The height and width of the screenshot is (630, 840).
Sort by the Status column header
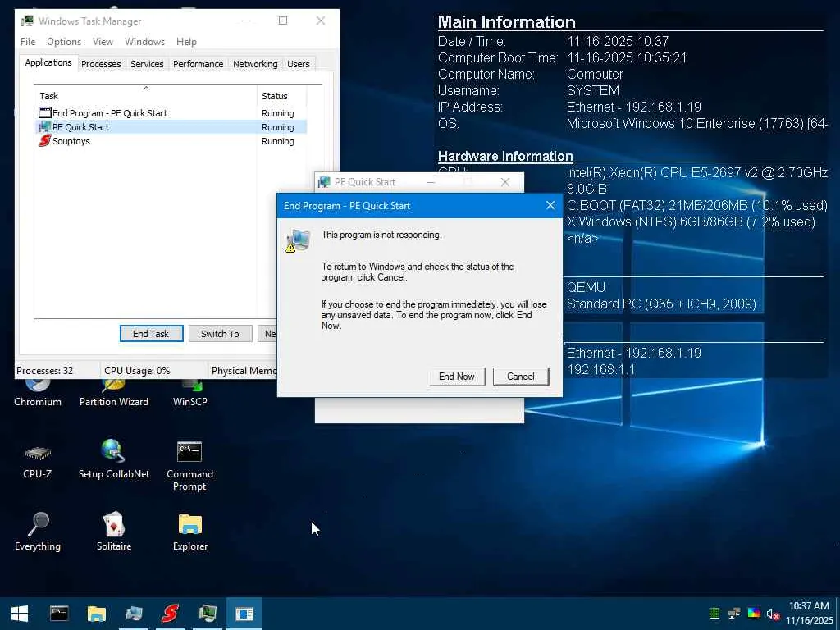(282, 96)
